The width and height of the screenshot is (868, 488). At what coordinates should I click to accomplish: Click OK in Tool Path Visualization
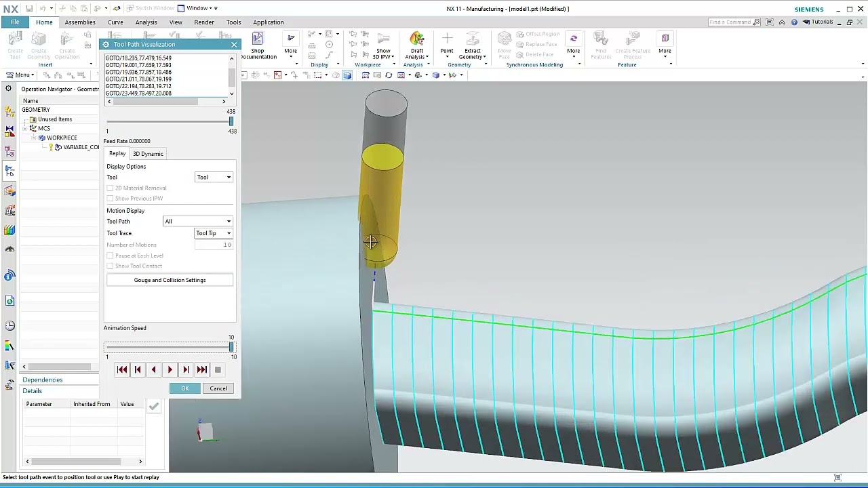pos(185,388)
